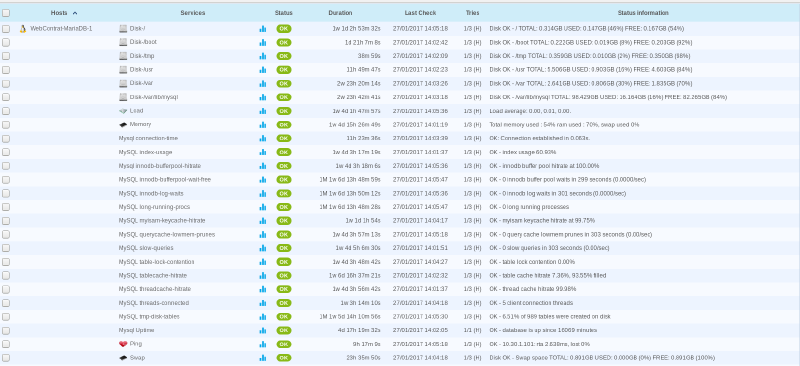Viewport: 800px width, 366px height.
Task: Open graph icon for Mysql Uptime
Action: 263,331
